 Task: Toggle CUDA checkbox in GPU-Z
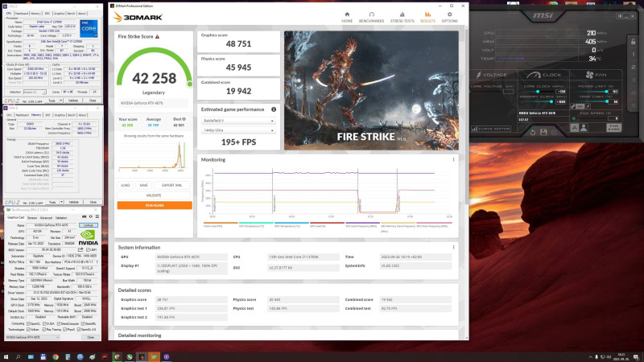(44, 324)
